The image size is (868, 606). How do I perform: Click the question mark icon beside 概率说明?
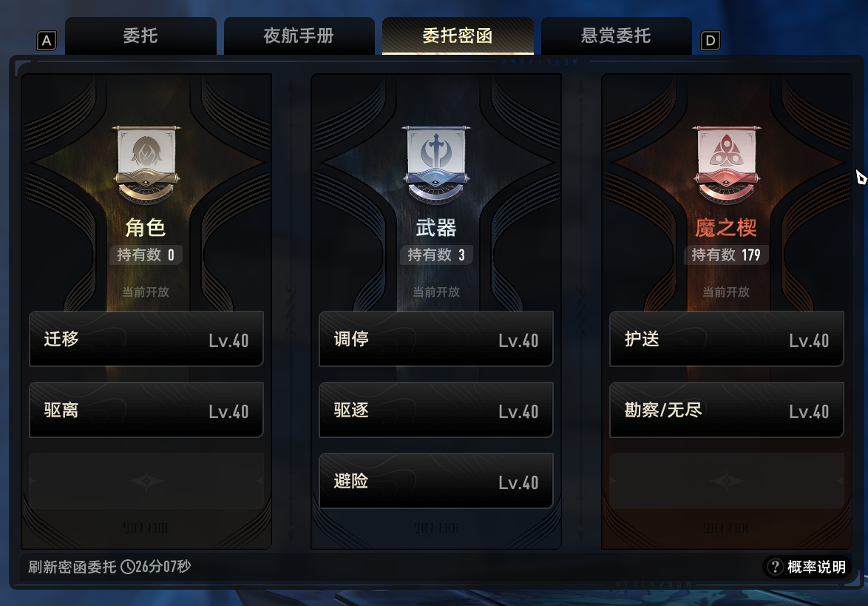pos(775,567)
